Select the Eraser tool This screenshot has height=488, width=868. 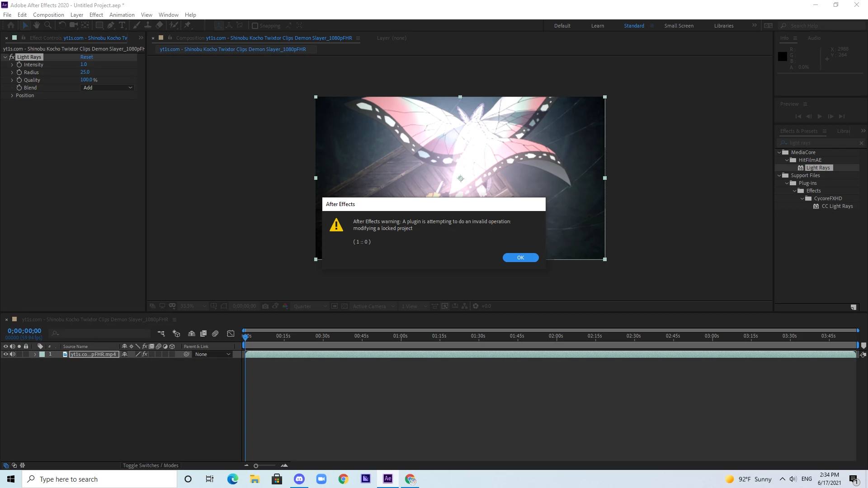coord(159,25)
